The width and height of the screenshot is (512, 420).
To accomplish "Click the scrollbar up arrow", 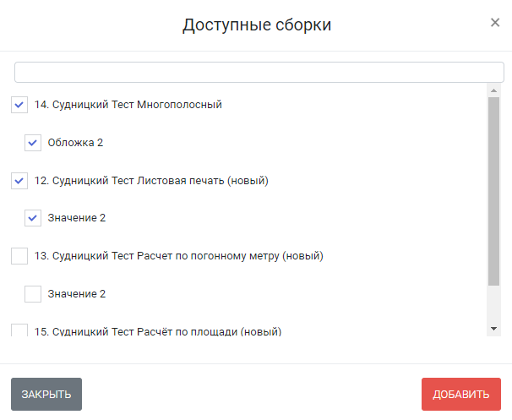I will click(493, 90).
